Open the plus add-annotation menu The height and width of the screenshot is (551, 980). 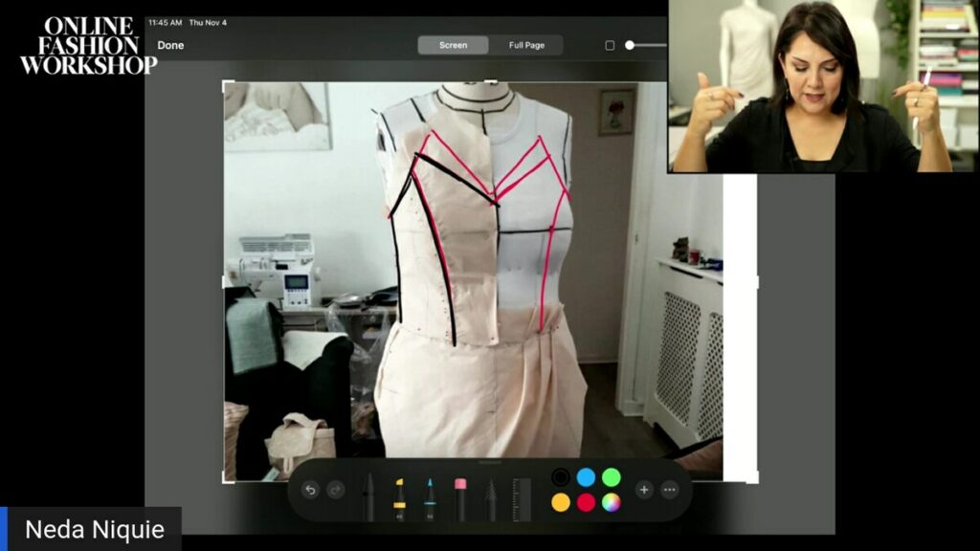coord(644,490)
